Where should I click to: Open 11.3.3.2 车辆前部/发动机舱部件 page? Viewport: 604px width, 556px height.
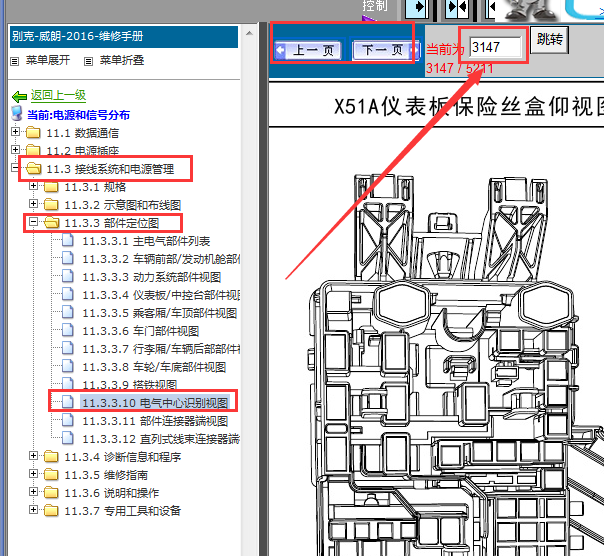click(x=161, y=259)
